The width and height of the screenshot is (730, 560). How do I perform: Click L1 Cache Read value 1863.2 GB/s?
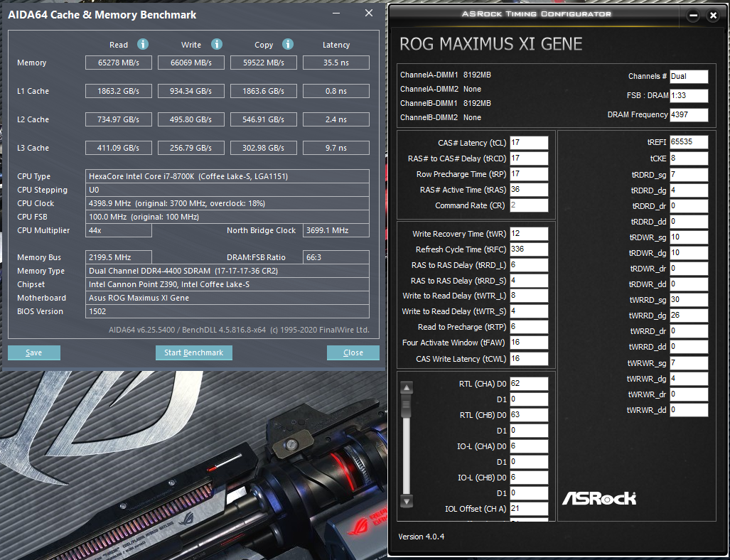pos(118,91)
